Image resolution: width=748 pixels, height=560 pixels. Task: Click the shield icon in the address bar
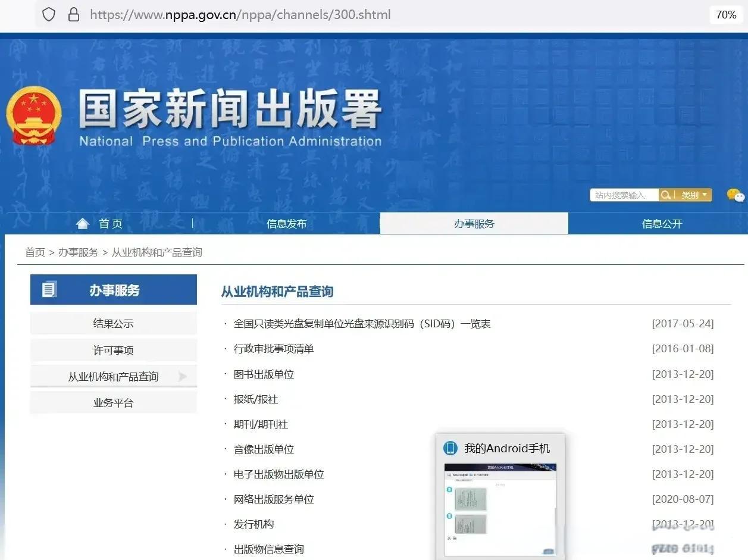coord(49,14)
